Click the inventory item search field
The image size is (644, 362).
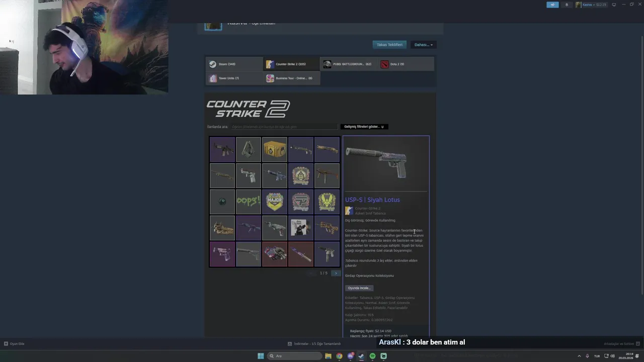(283, 127)
